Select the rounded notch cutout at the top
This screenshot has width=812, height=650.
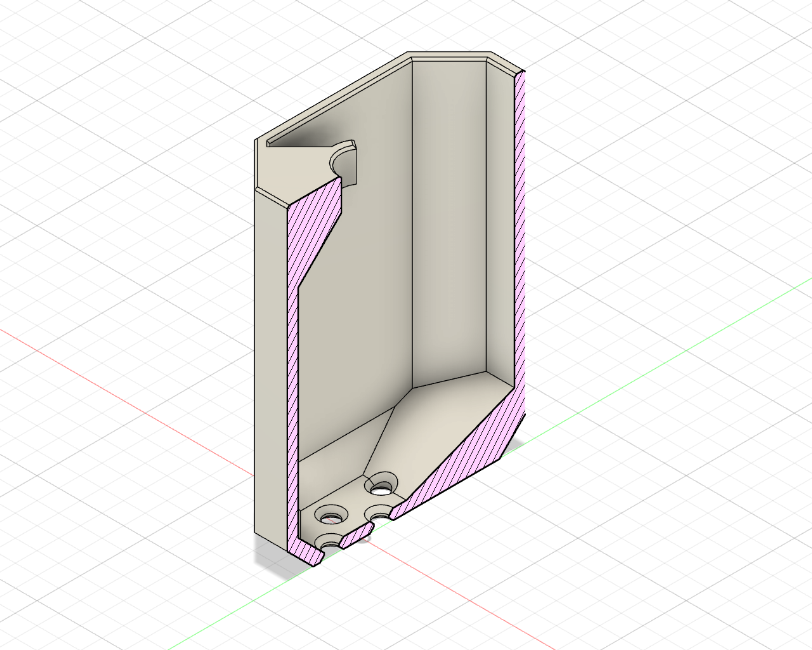[x=343, y=159]
